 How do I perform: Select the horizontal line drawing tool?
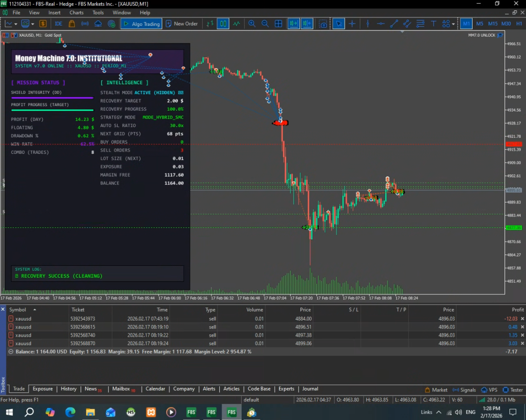coord(381,24)
